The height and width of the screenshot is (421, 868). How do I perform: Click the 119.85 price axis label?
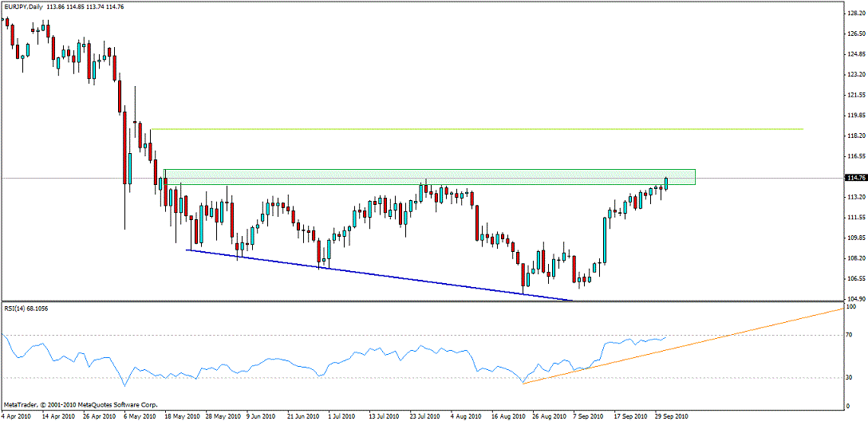tap(854, 115)
